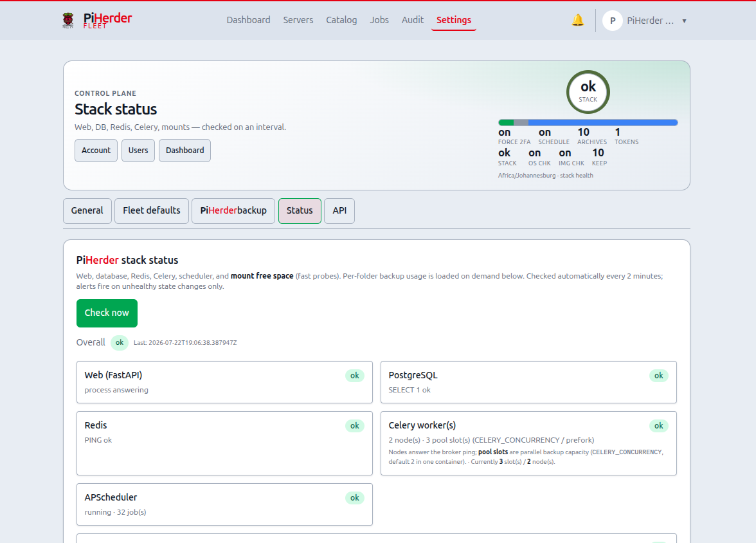This screenshot has width=756, height=543.
Task: Click the circular ok STACK gauge
Action: (588, 92)
